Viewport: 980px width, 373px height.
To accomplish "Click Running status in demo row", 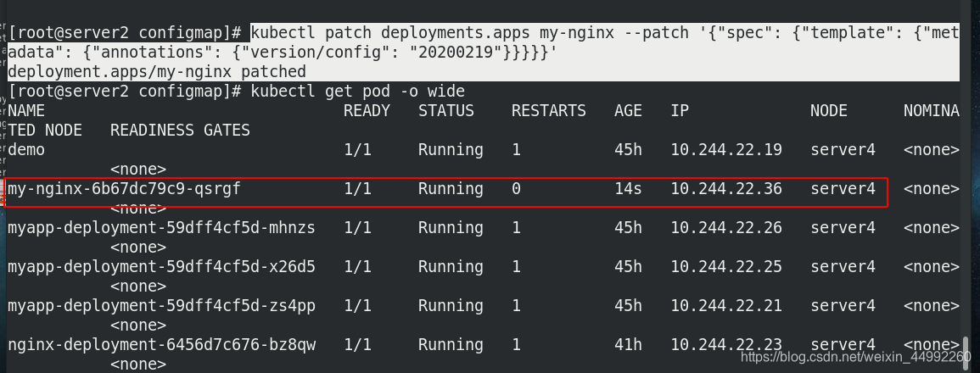I will pyautogui.click(x=451, y=150).
